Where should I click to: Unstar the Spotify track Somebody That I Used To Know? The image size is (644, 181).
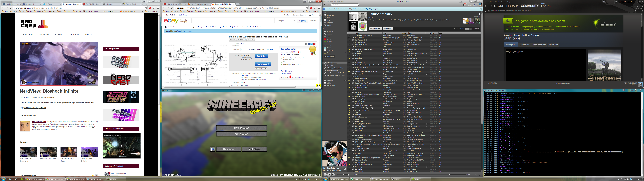(349, 49)
